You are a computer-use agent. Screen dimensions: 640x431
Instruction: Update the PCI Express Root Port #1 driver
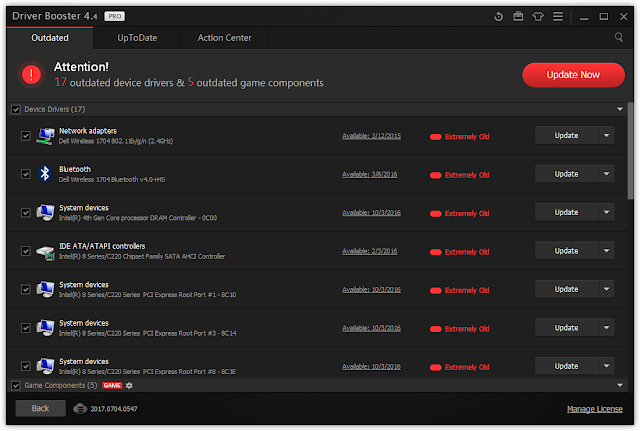pos(567,289)
